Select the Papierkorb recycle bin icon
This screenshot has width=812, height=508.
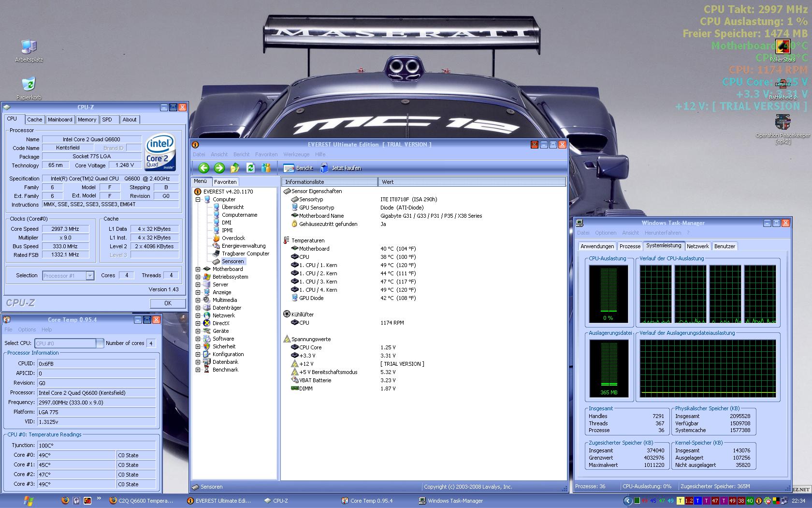click(x=29, y=88)
